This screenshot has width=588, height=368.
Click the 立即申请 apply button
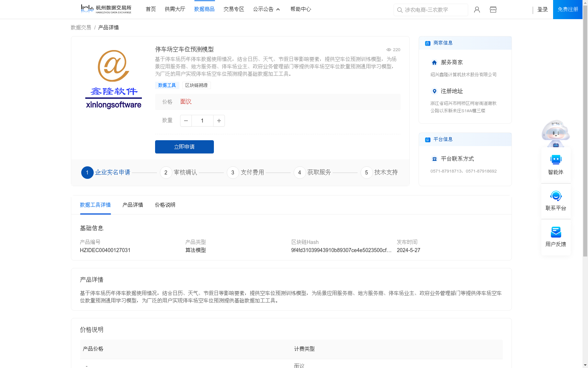pos(184,146)
